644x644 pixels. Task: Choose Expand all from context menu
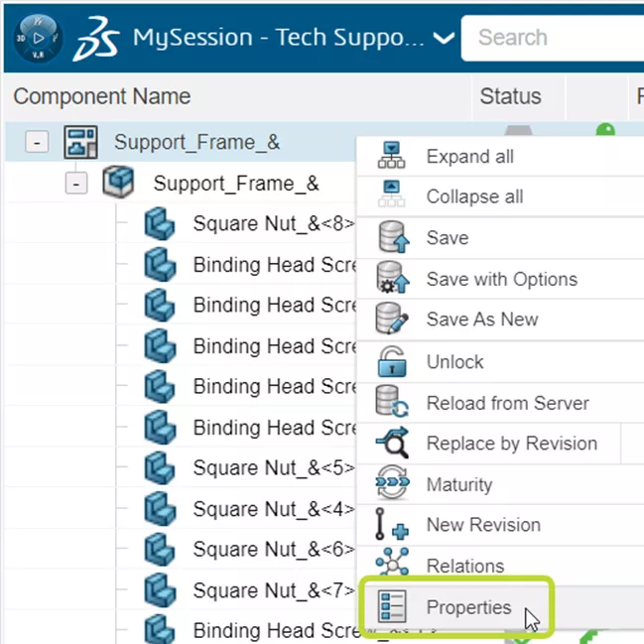tap(469, 157)
